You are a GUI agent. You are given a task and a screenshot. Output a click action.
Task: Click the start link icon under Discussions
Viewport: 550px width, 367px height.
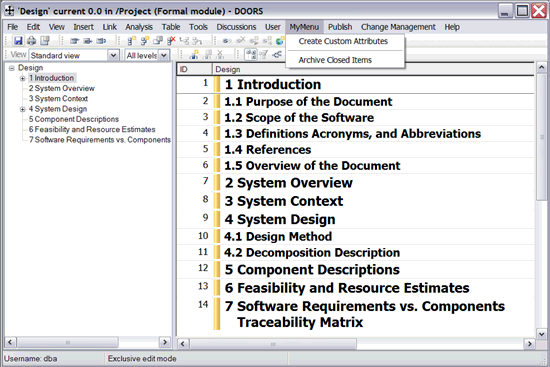click(x=227, y=41)
